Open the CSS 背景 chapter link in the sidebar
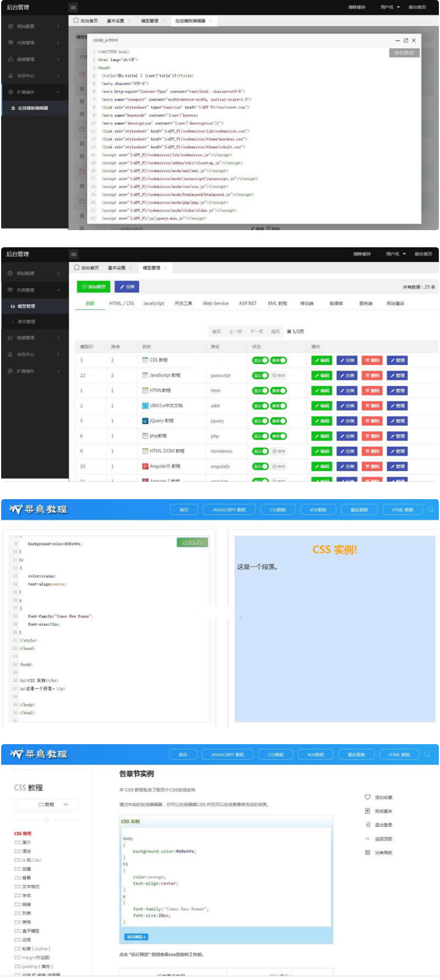 click(x=23, y=878)
